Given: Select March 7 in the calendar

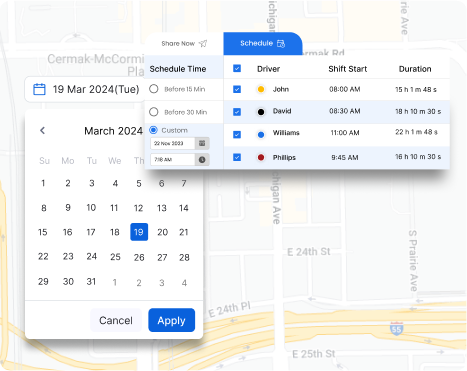Looking at the screenshot, I should point(184,183).
